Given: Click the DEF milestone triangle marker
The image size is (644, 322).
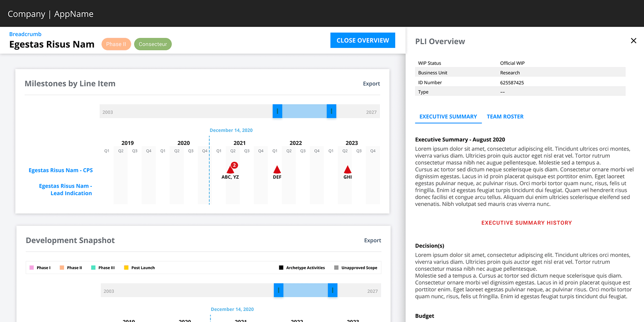Looking at the screenshot, I should coord(277,169).
